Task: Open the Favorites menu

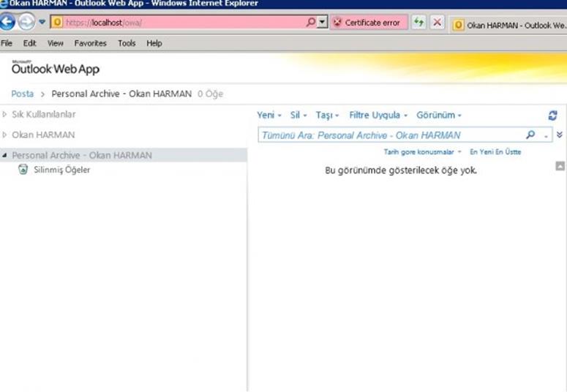Action: (91, 43)
